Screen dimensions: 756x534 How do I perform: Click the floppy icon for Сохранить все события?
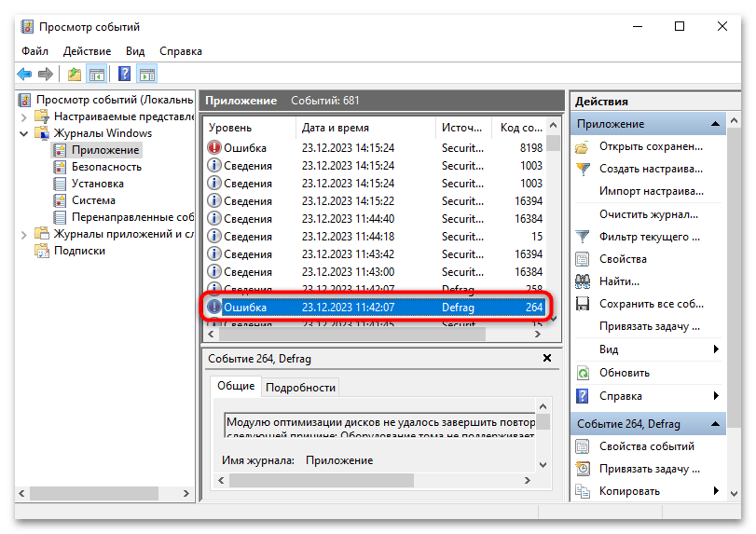[x=583, y=304]
